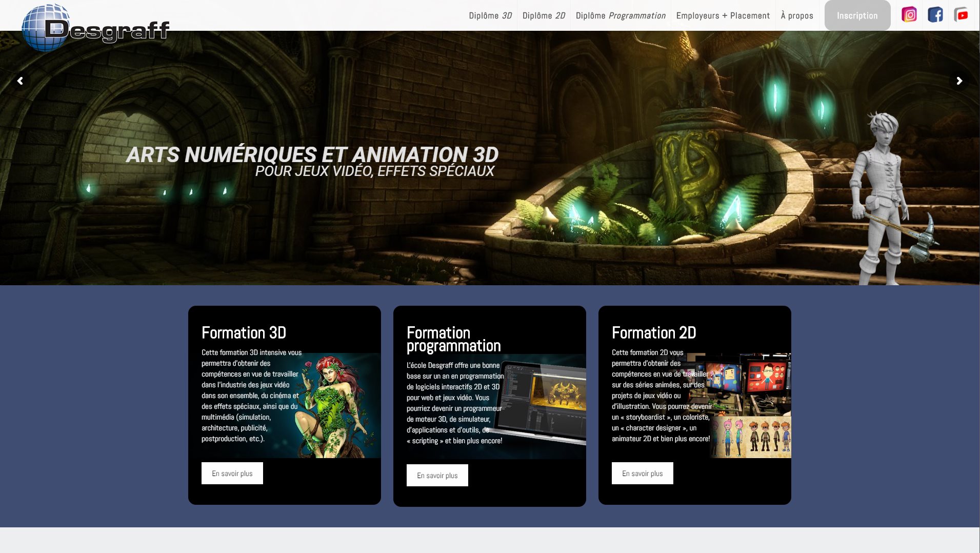Open Employeurs + Placement menu item
This screenshot has width=980, height=553.
[723, 15]
